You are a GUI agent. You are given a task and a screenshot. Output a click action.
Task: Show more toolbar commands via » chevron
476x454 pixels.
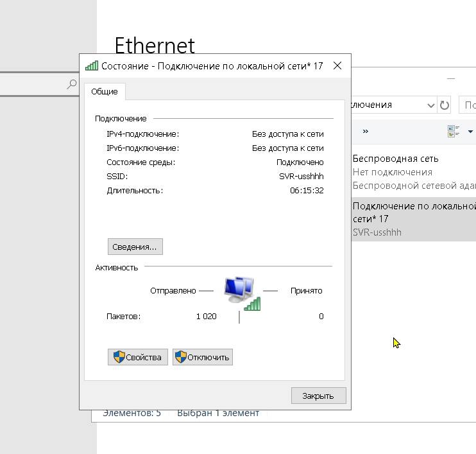[x=366, y=131]
